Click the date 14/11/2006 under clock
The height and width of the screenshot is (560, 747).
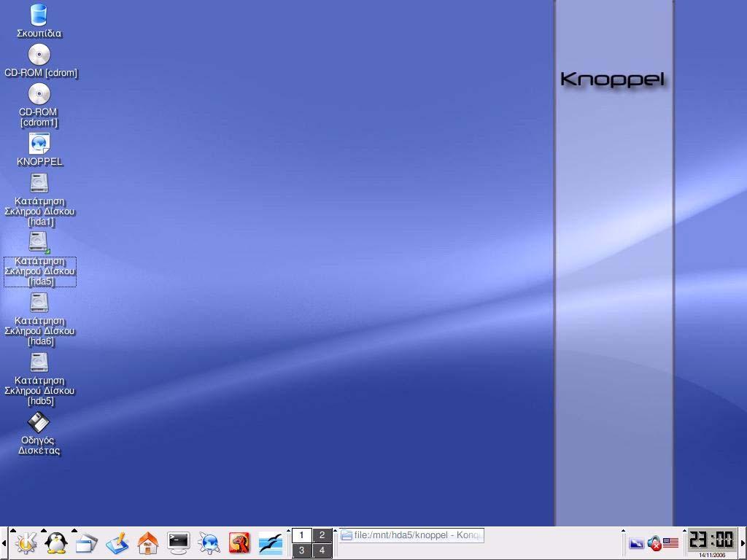712,555
